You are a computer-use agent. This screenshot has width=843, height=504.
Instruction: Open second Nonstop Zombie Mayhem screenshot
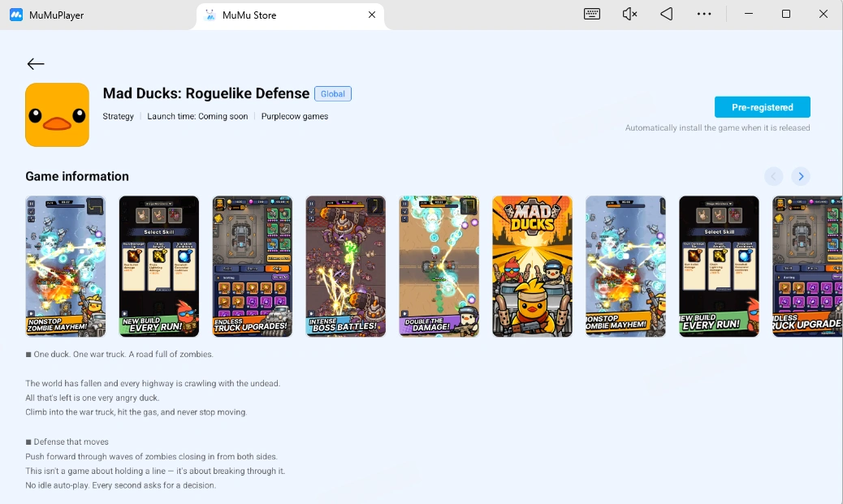[x=625, y=266]
